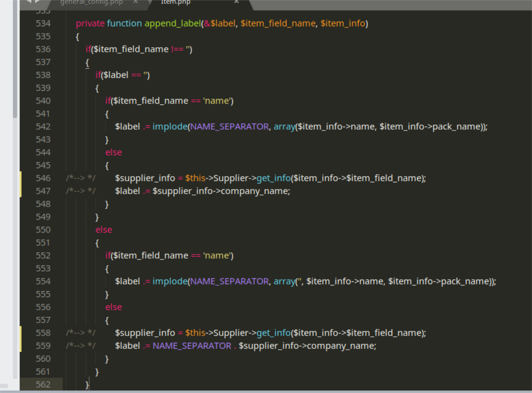Click the forward navigation arrow icon
The height and width of the screenshot is (393, 532).
[37, 2]
